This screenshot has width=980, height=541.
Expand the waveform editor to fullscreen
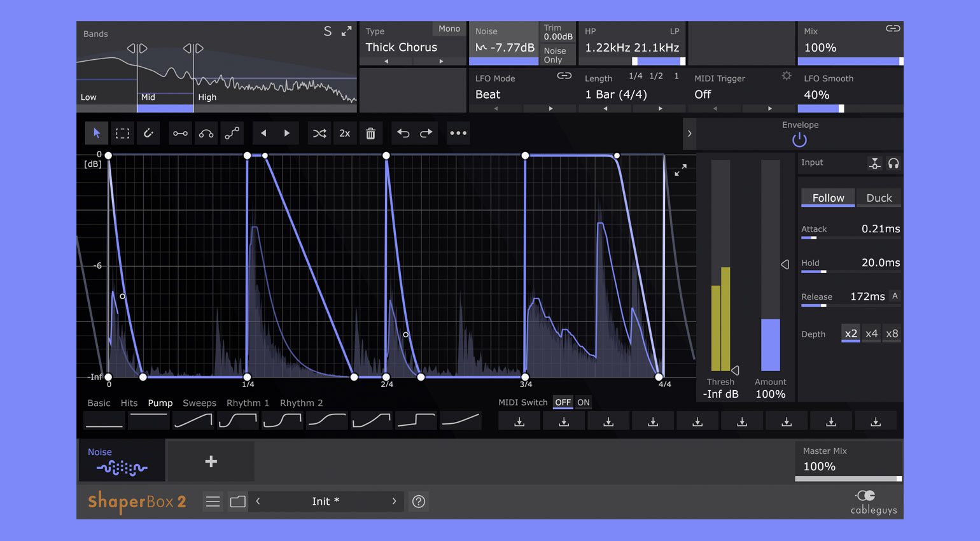click(x=680, y=170)
